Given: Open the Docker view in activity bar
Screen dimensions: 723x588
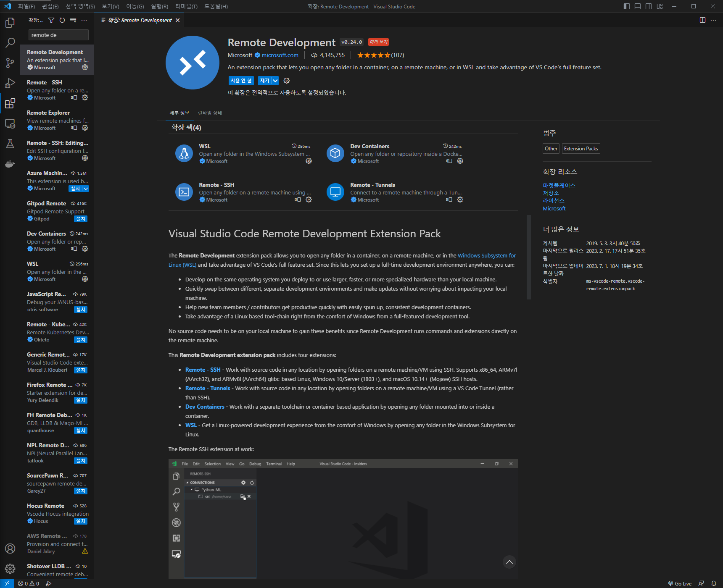Looking at the screenshot, I should point(10,164).
